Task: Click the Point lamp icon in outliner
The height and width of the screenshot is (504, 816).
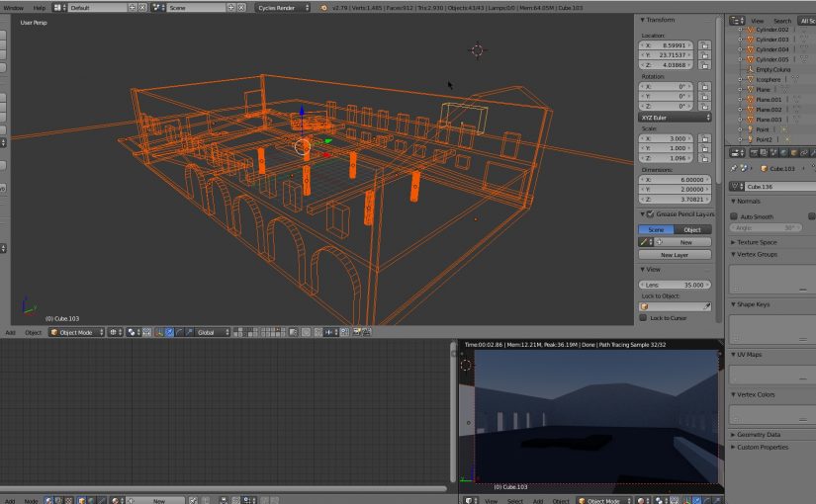Action: [749, 129]
